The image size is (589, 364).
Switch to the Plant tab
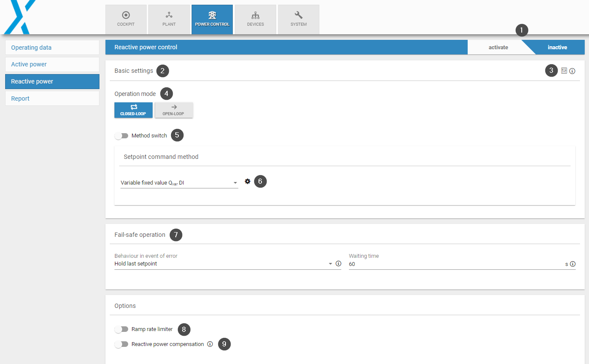tap(169, 19)
